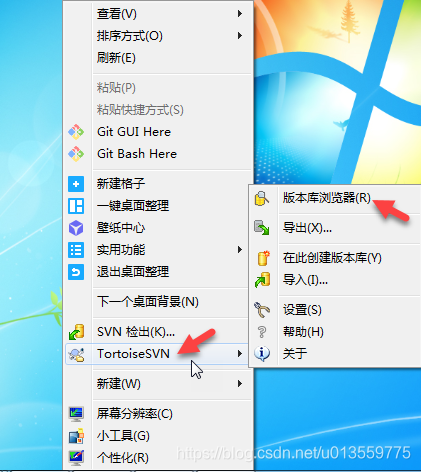Choose 导出(X)... in TortoiseSVN submenu
Viewport: 421px width, 472px height.
tap(307, 228)
